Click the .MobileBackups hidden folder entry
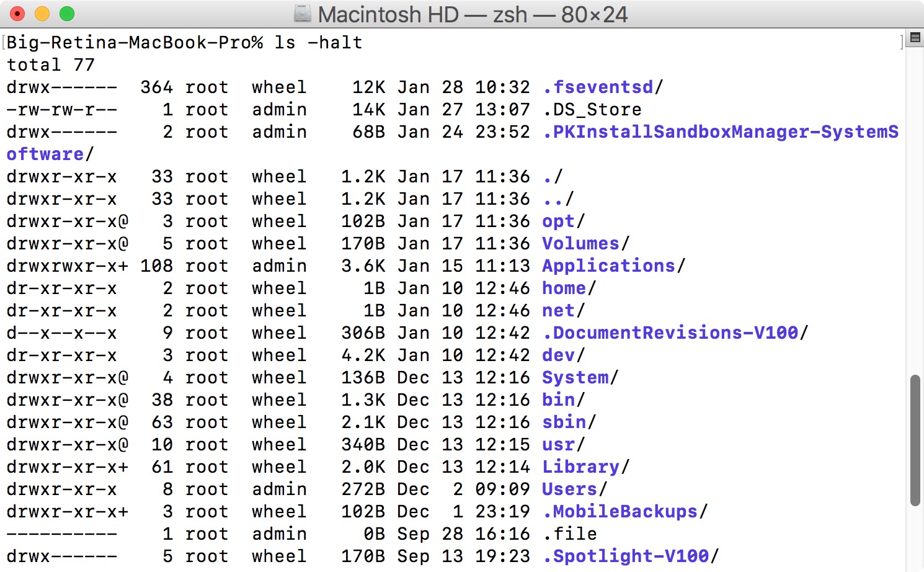This screenshot has height=572, width=924. [620, 511]
